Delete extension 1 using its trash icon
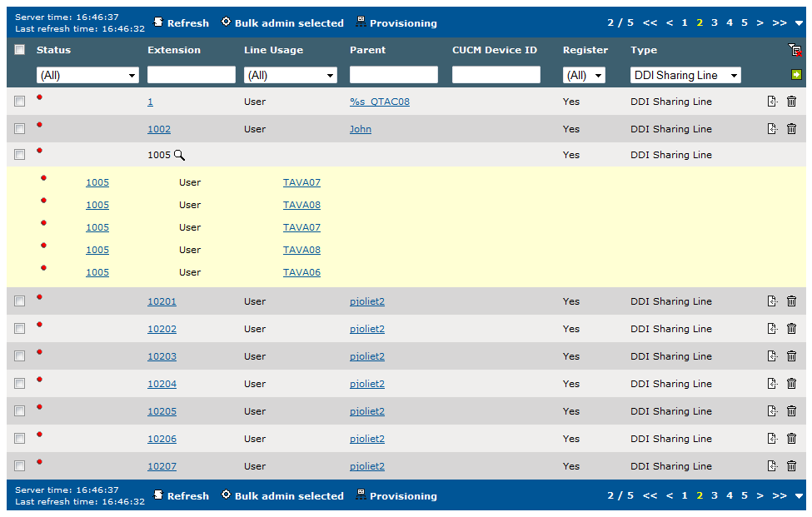This screenshot has height=517, width=812. pos(791,102)
